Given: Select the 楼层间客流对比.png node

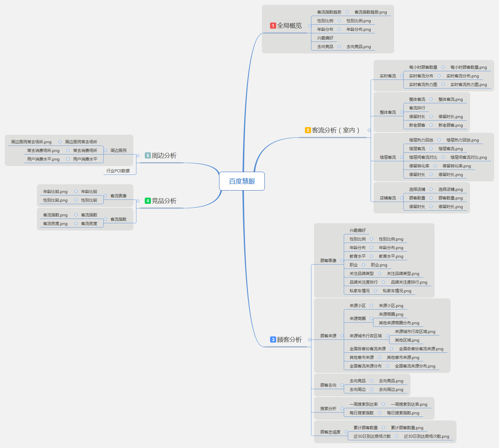Looking at the screenshot, I should pos(468,157).
